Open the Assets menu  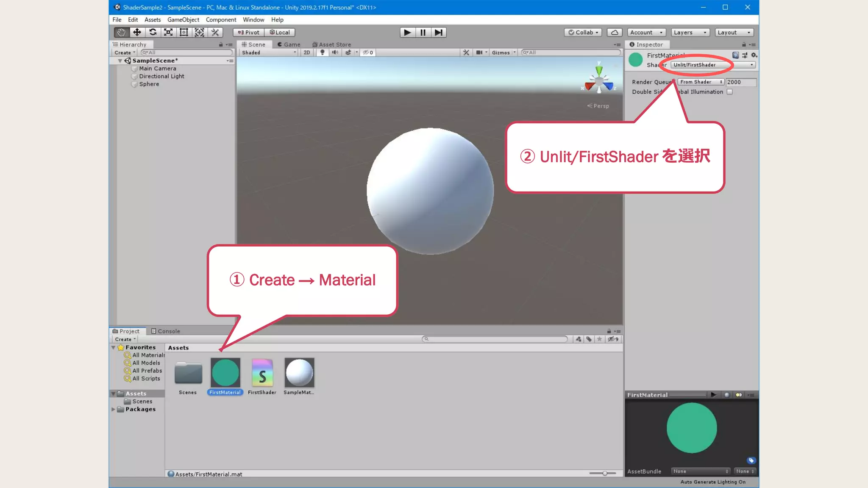(x=153, y=19)
